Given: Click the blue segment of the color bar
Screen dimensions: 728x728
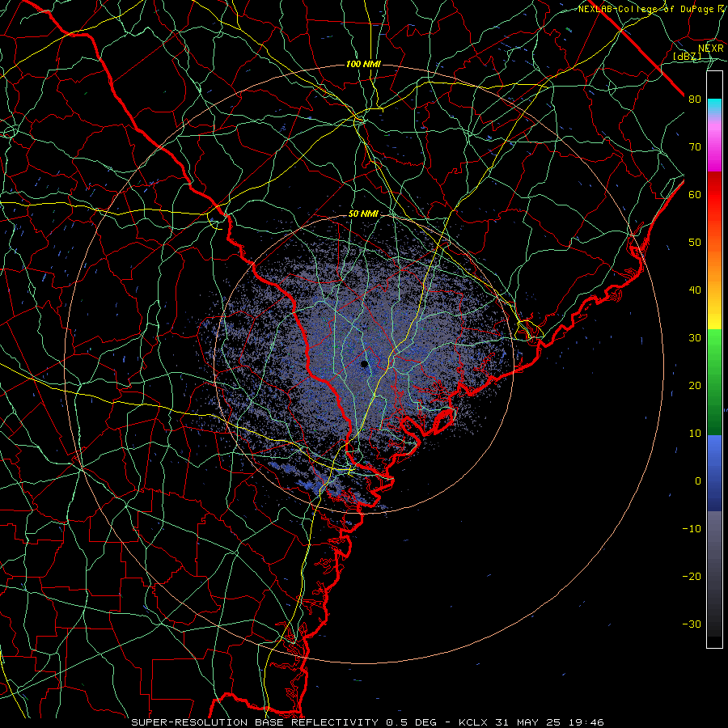Looking at the screenshot, I should click(x=714, y=473).
